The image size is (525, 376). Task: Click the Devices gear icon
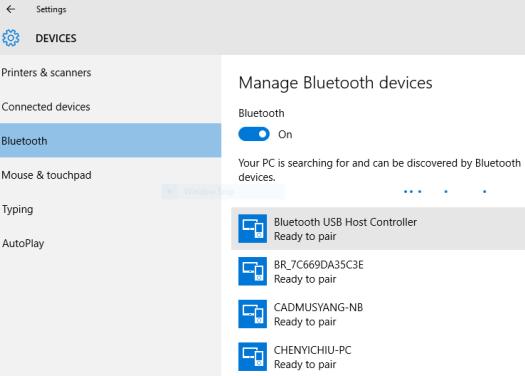pyautogui.click(x=11, y=38)
